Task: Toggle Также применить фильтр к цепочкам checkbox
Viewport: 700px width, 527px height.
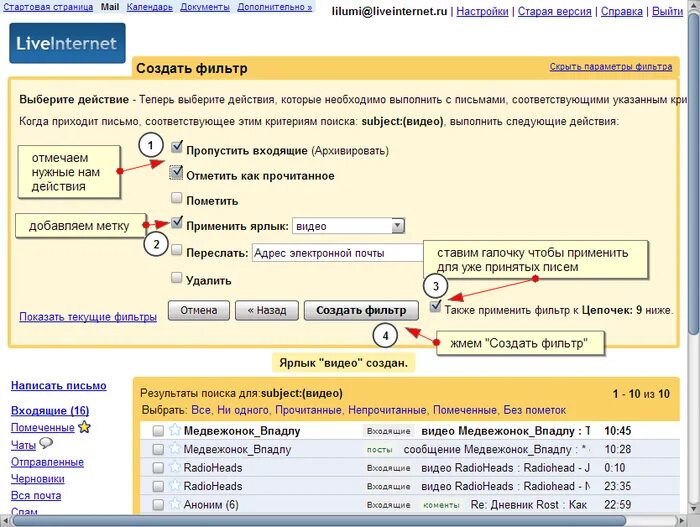Action: click(x=435, y=306)
